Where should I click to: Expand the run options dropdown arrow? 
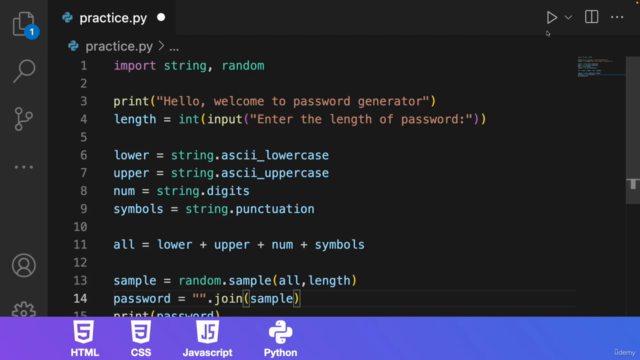point(568,18)
